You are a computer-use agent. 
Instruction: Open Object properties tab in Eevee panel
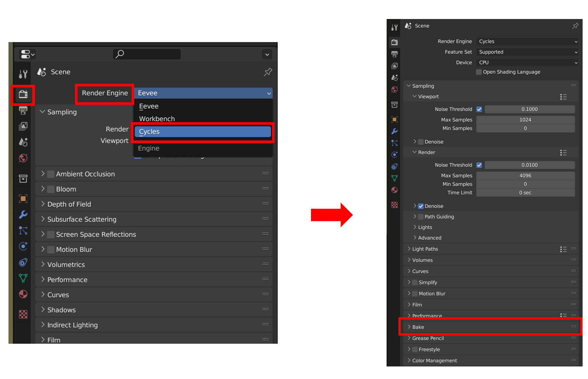tap(23, 198)
